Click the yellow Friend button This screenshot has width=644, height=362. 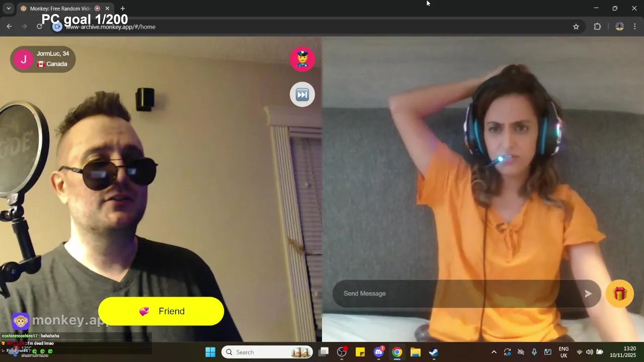161,311
